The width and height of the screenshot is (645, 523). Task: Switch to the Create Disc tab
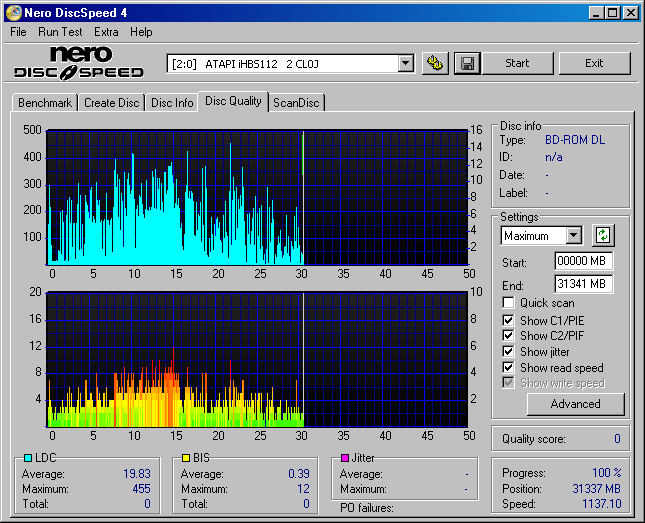[111, 103]
